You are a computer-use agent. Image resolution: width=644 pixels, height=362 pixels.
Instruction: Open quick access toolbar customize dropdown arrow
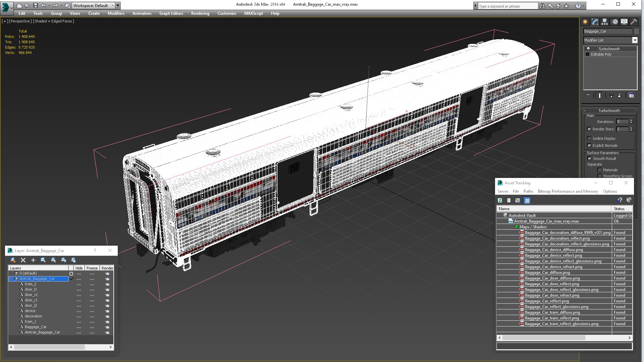click(118, 6)
